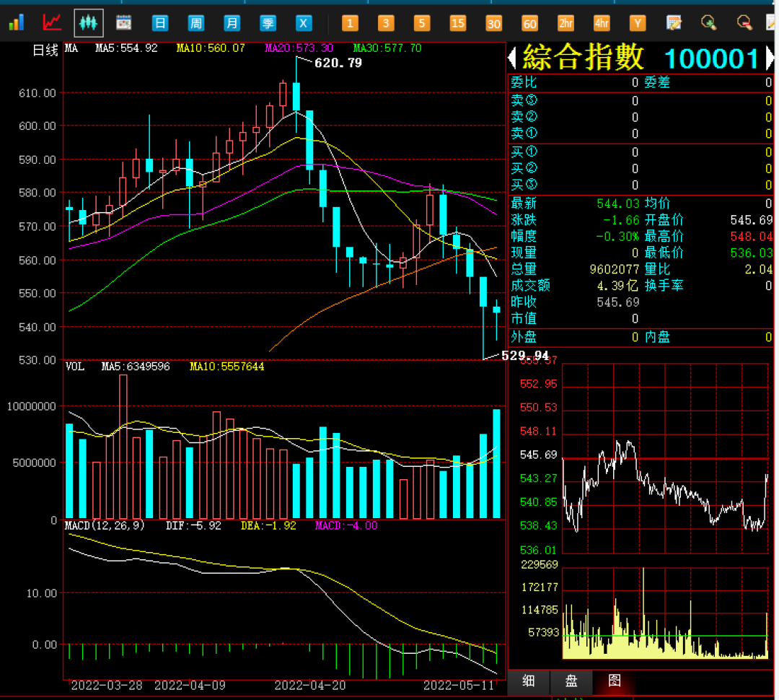Viewport: 779px width, 700px height.
Task: Click the symbol code 100001
Action: click(x=711, y=58)
